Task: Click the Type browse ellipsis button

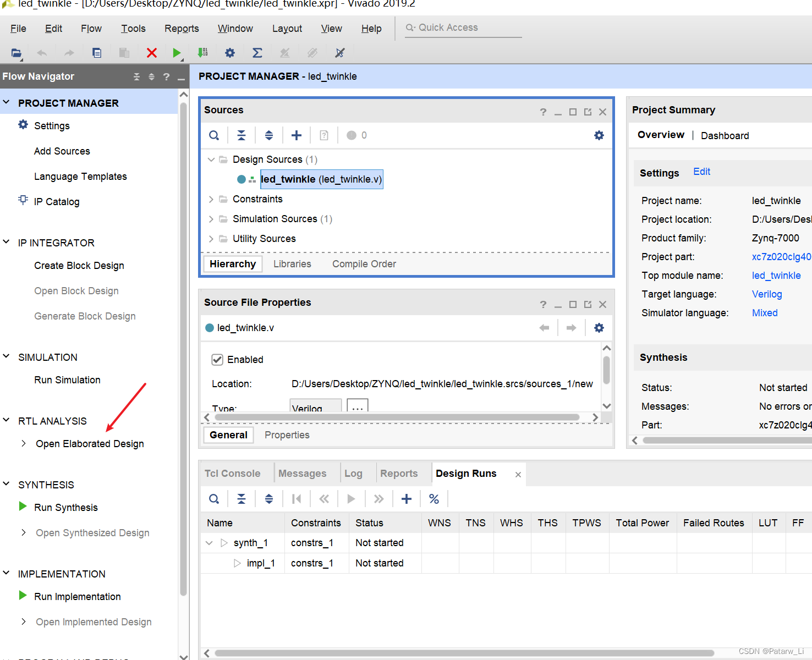Action: [x=358, y=406]
